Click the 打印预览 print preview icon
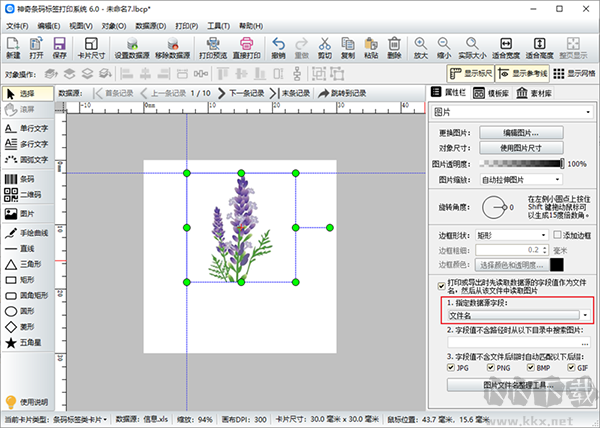The height and width of the screenshot is (428, 600). click(213, 48)
